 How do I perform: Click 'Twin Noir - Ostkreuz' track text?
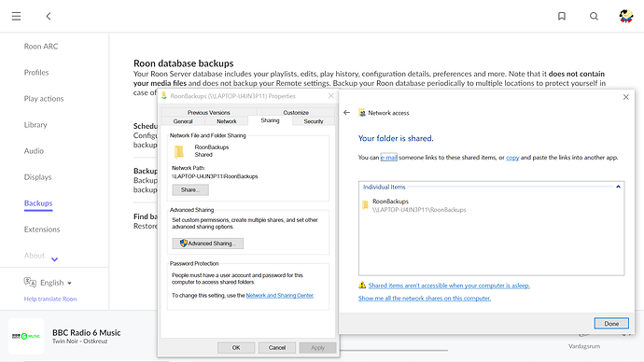click(79, 341)
